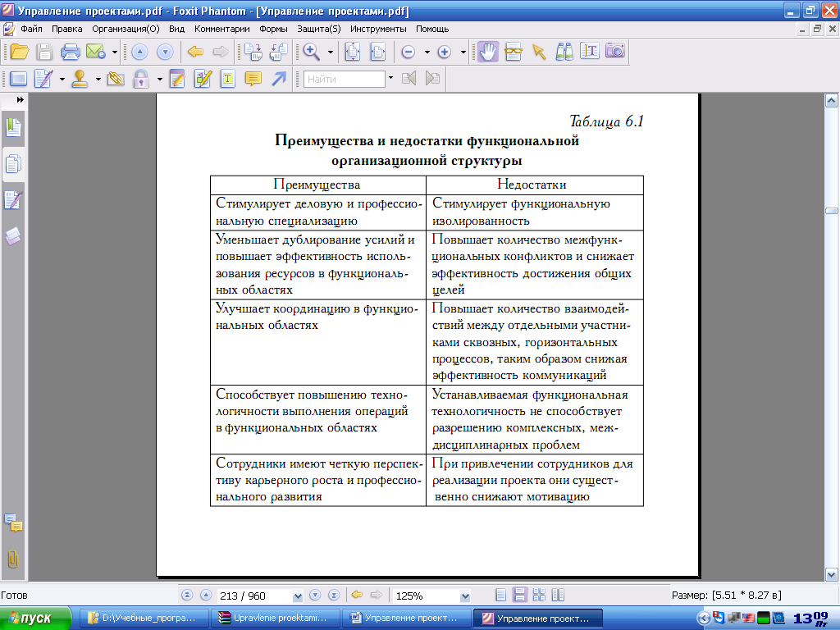This screenshot has width=840, height=630.
Task: Open the padlock security dropdown arrow
Action: click(x=160, y=80)
